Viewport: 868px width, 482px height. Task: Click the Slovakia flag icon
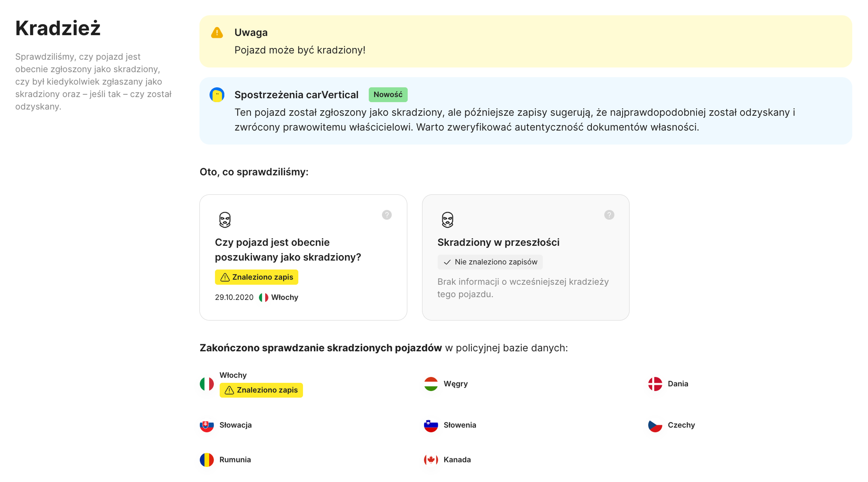207,425
